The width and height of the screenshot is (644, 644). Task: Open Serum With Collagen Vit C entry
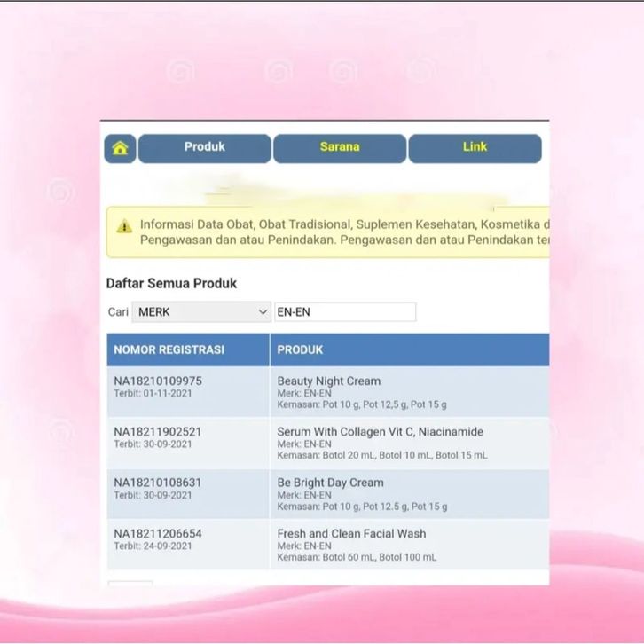[380, 432]
